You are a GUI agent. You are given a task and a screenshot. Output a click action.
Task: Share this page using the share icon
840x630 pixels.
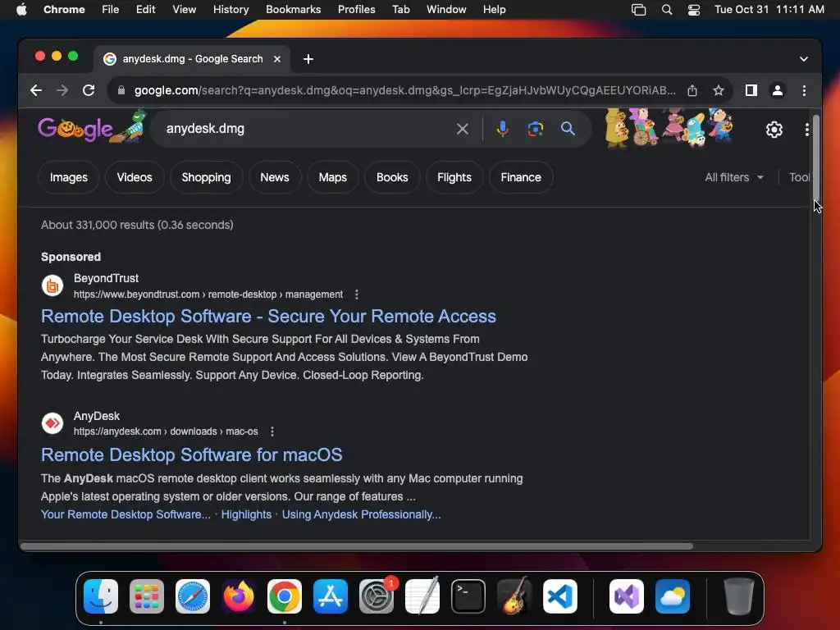[692, 90]
